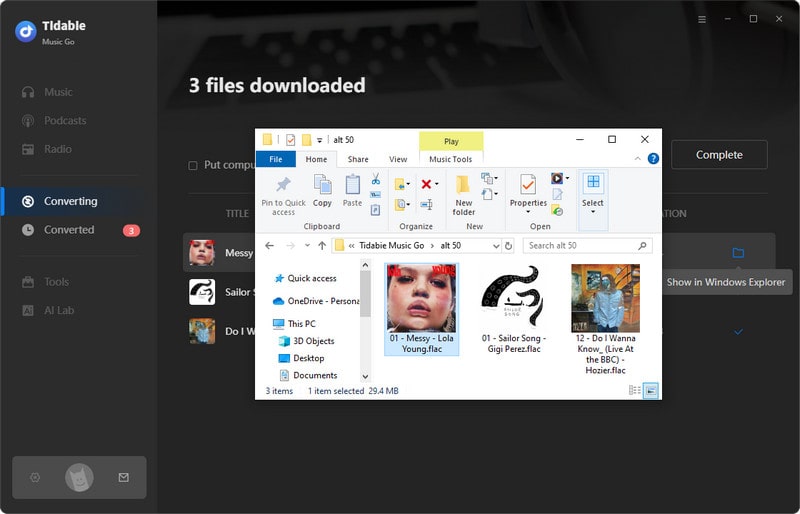Open Explorer Help icon
Screen dimensions: 800x514
click(653, 159)
